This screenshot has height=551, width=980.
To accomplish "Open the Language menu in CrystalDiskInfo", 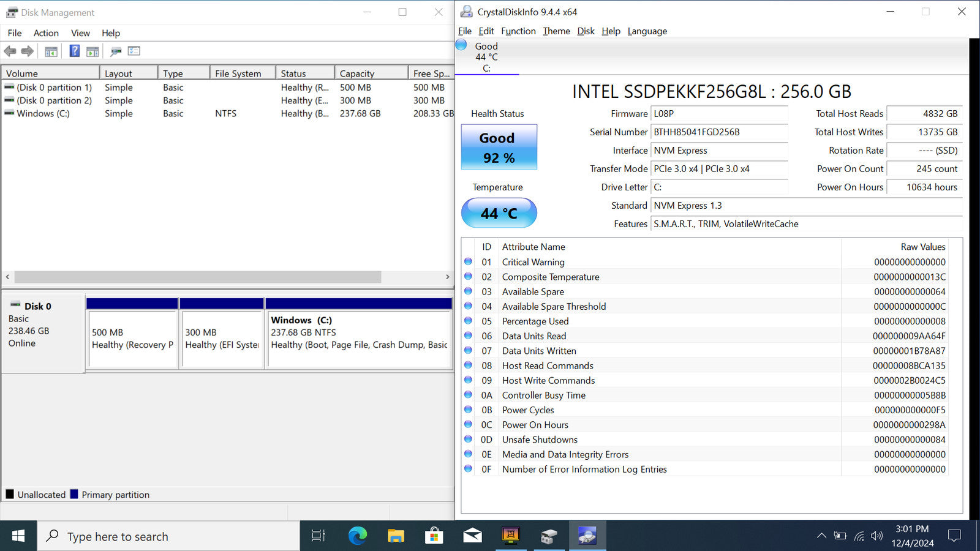I will pos(647,31).
